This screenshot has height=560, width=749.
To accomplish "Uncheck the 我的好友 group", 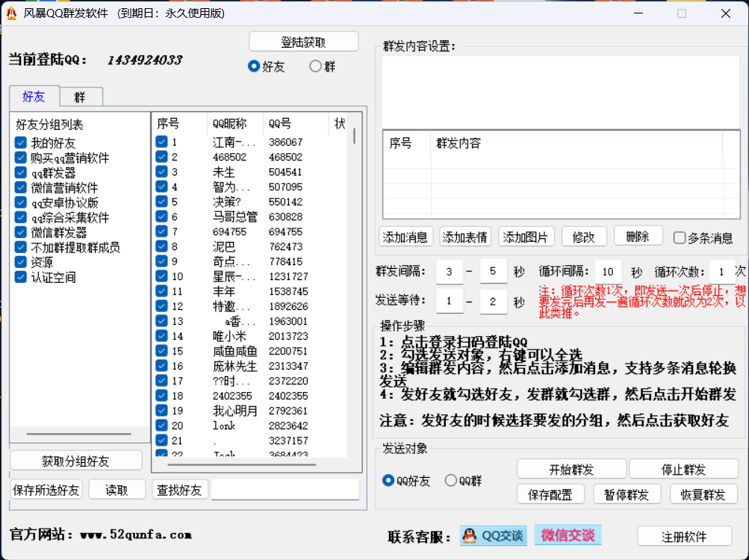I will (x=21, y=143).
